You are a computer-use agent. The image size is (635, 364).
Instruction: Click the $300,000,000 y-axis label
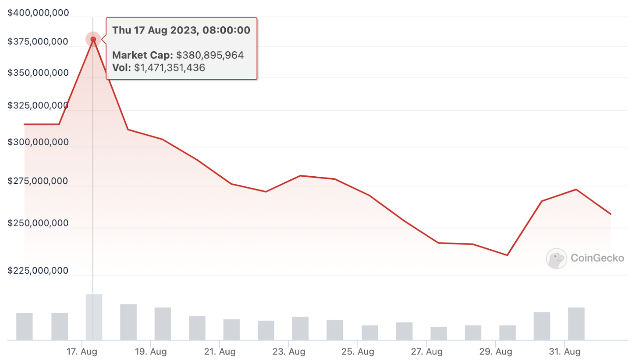(x=38, y=142)
